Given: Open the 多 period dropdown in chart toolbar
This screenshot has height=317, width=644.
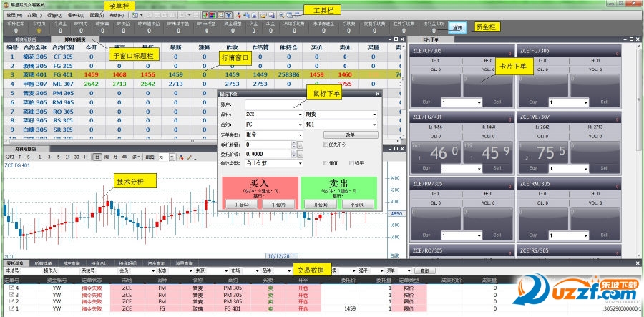Looking at the screenshot, I should pos(136,157).
